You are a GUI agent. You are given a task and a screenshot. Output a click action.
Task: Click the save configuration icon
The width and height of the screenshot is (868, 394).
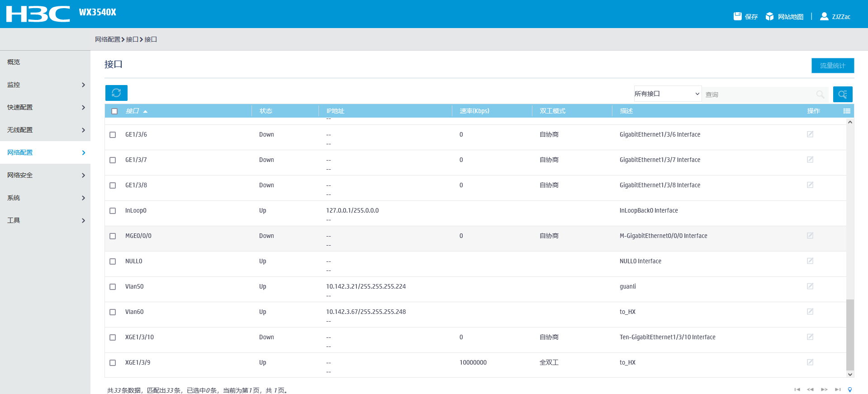pyautogui.click(x=738, y=16)
